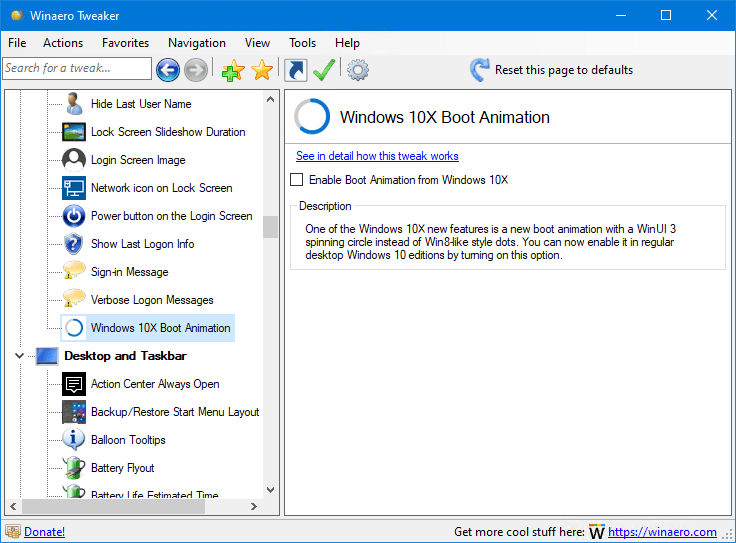This screenshot has height=543, width=736.
Task: Open the View menu
Action: point(257,43)
